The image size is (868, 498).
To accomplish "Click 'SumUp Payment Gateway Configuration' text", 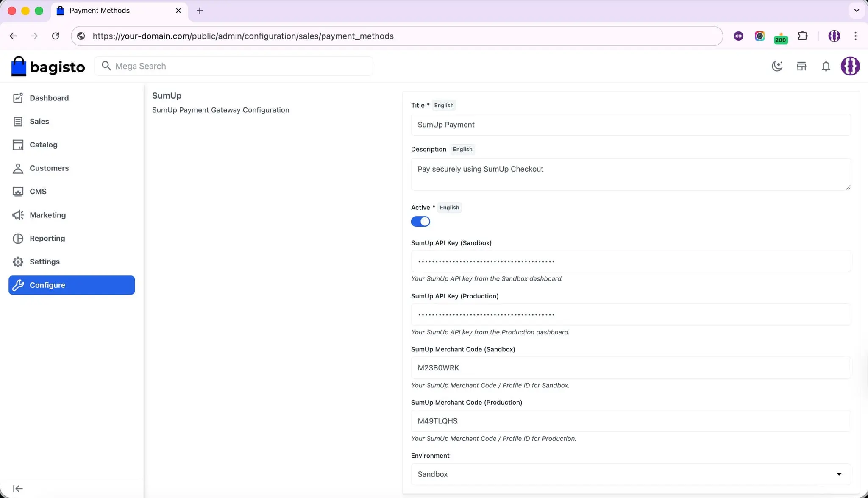I will [220, 110].
